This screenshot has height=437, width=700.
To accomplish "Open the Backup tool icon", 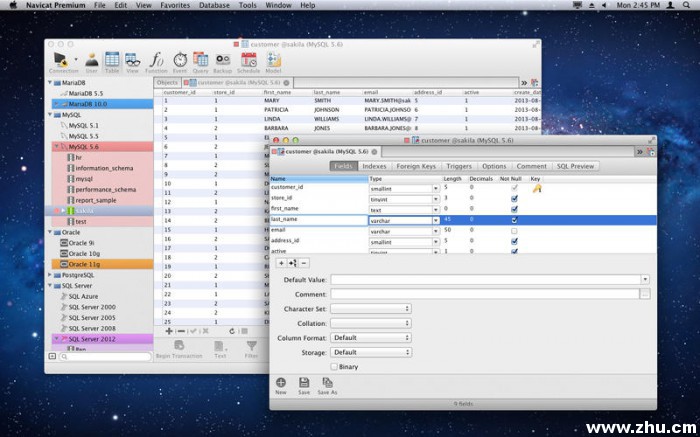I will point(222,61).
